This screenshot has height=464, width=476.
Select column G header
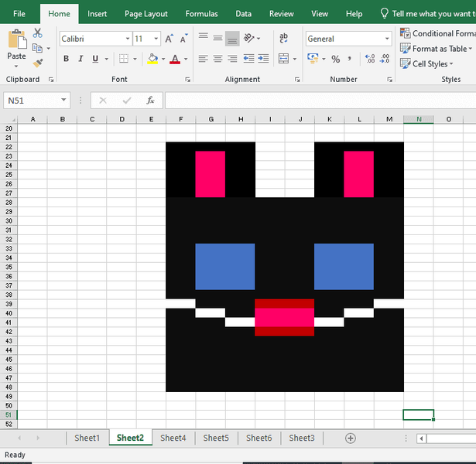click(x=211, y=119)
